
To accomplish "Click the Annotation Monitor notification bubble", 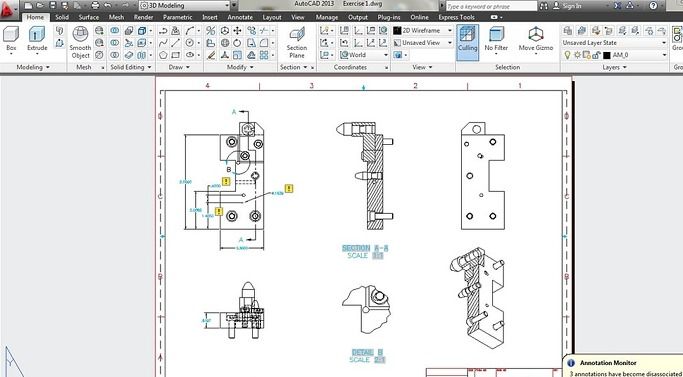I will tap(623, 366).
